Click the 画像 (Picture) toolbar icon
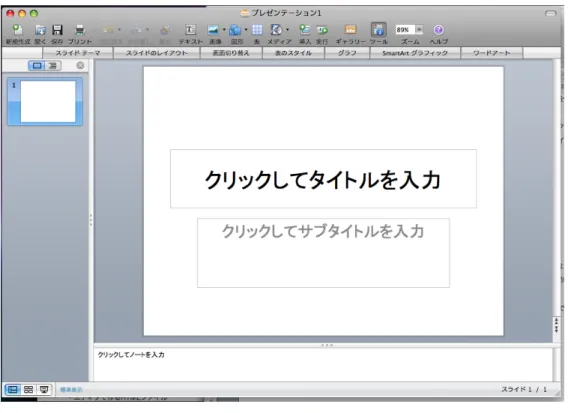This screenshot has width=568, height=413. coord(213,30)
